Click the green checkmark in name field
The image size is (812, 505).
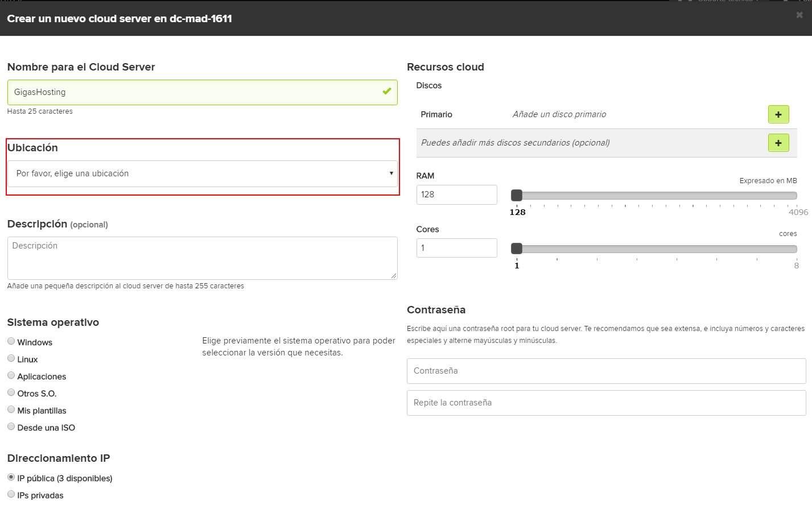387,91
